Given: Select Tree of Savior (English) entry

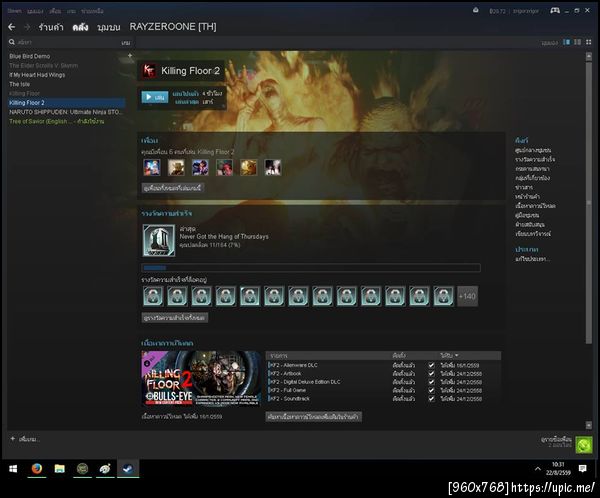Looking at the screenshot, I should tap(57, 121).
